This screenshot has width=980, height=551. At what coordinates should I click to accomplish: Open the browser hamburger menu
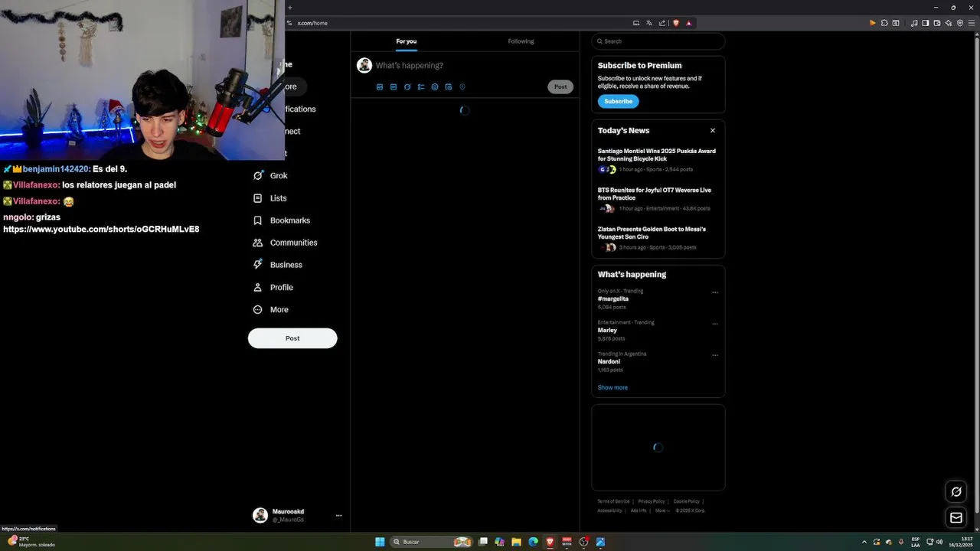tap(972, 23)
